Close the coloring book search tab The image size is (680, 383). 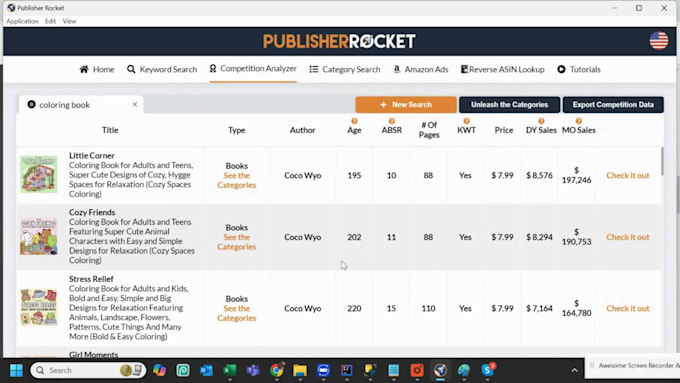tap(135, 104)
